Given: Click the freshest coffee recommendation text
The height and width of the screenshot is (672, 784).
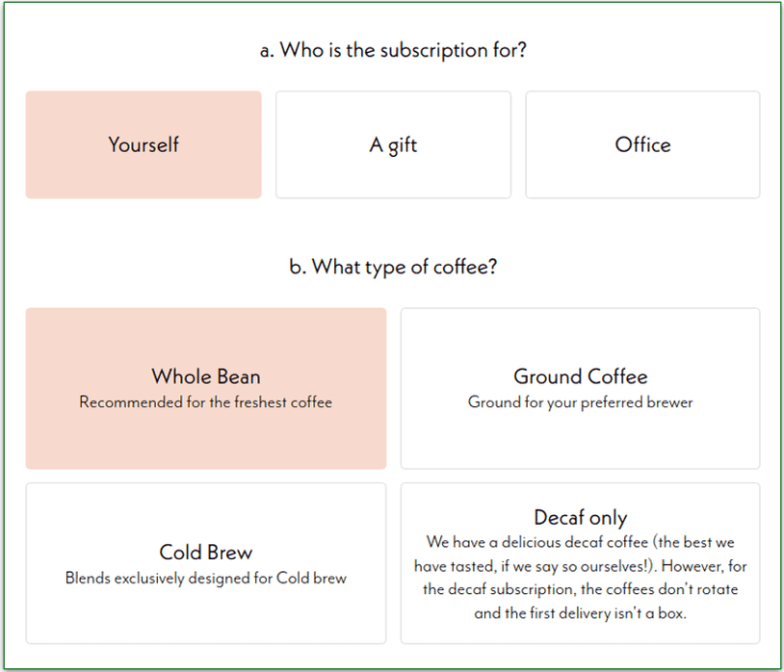Looking at the screenshot, I should (x=205, y=402).
